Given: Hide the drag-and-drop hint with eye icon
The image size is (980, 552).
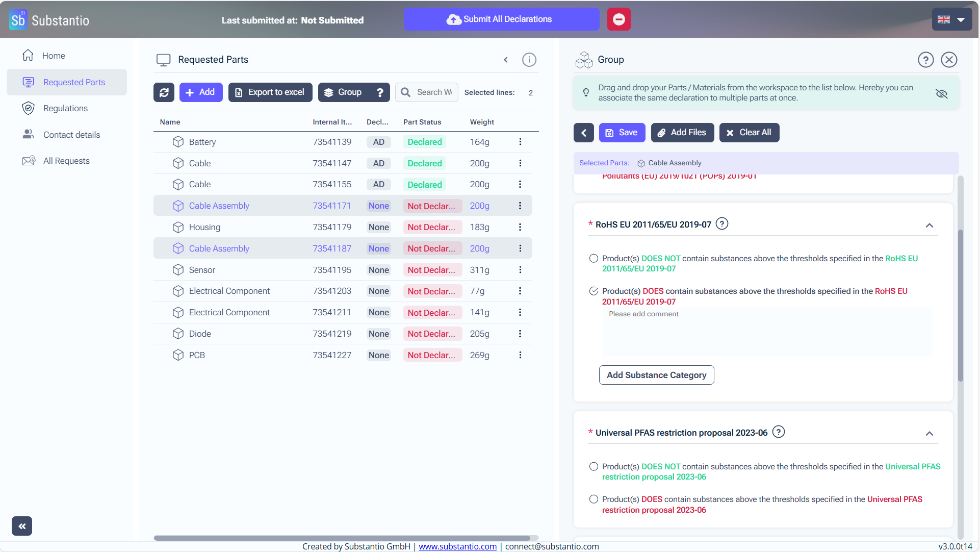Looking at the screenshot, I should [941, 93].
